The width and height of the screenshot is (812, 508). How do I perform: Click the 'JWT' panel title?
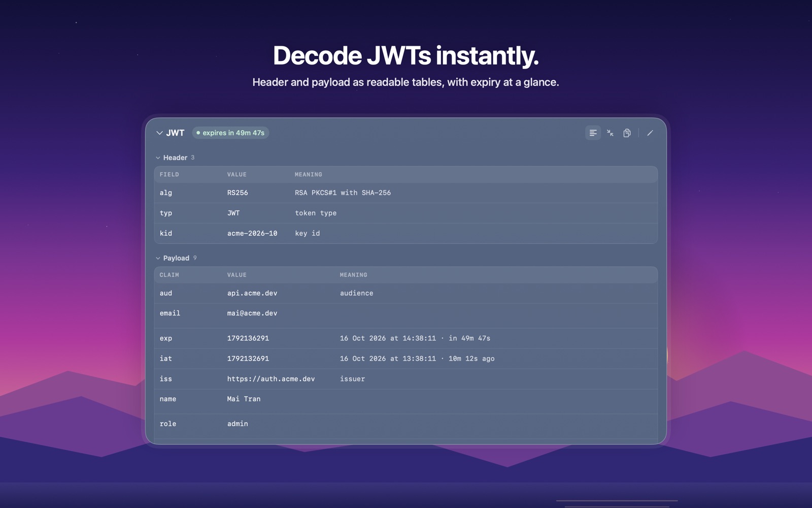[175, 133]
